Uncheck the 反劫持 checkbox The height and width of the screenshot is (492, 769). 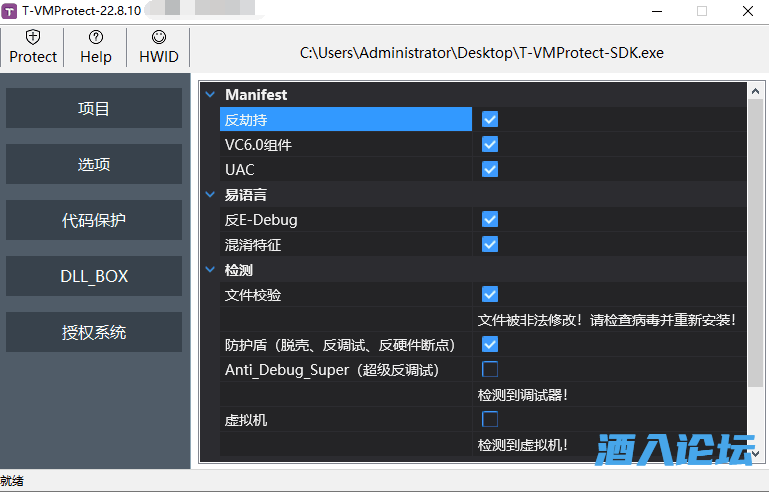[490, 119]
